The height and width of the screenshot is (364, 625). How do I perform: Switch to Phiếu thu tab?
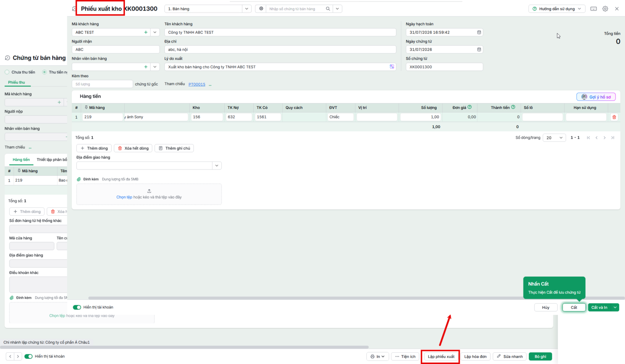point(16,82)
